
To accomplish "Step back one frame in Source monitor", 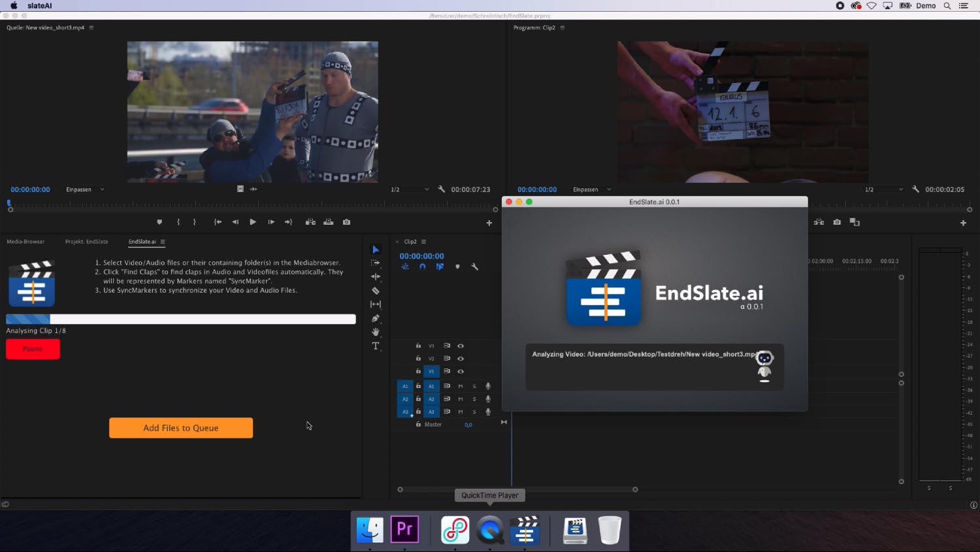I will (x=235, y=222).
